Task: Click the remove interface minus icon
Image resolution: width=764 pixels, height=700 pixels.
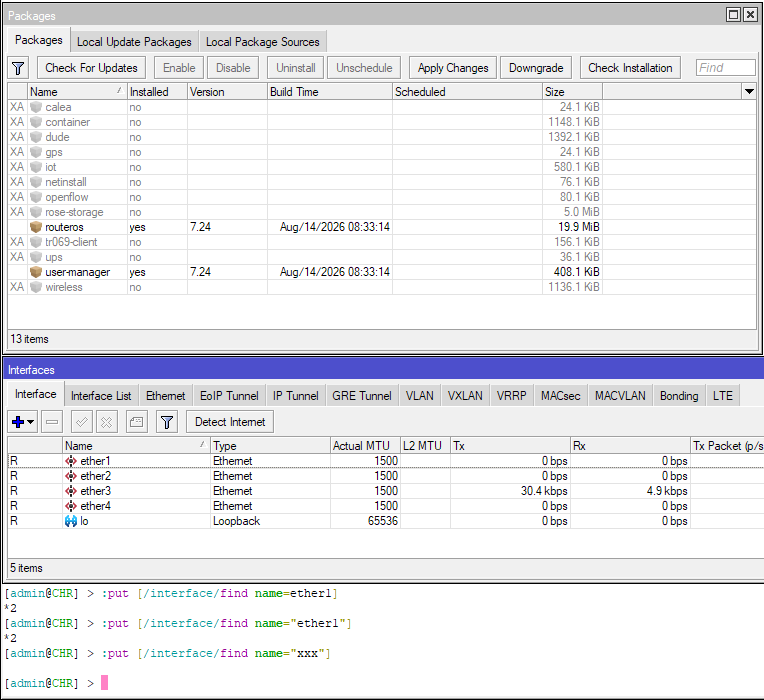Action: [52, 422]
